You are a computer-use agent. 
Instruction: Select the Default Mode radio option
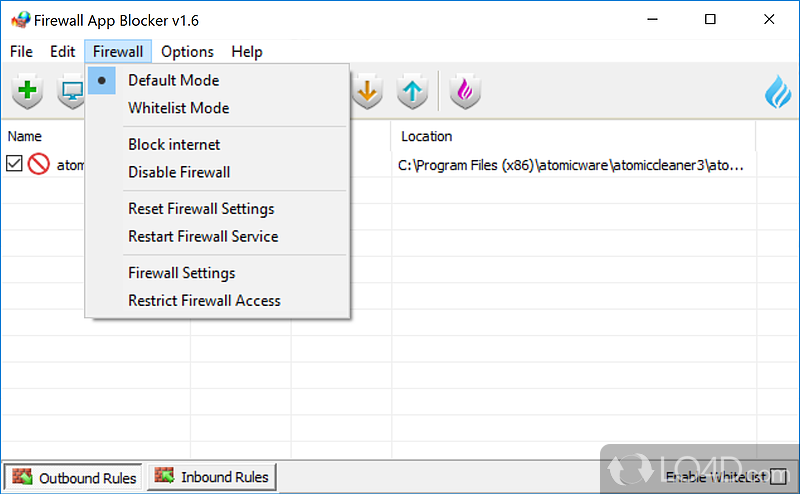tap(173, 80)
